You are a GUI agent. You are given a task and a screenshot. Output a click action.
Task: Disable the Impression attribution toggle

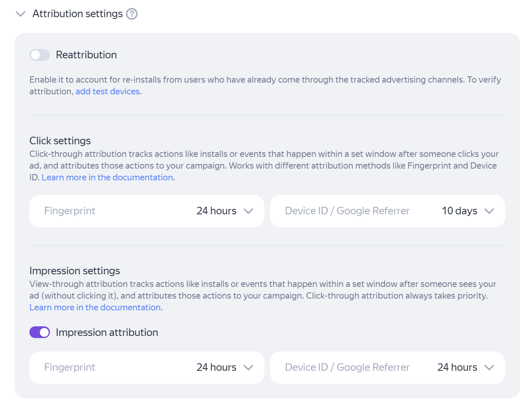pos(39,333)
